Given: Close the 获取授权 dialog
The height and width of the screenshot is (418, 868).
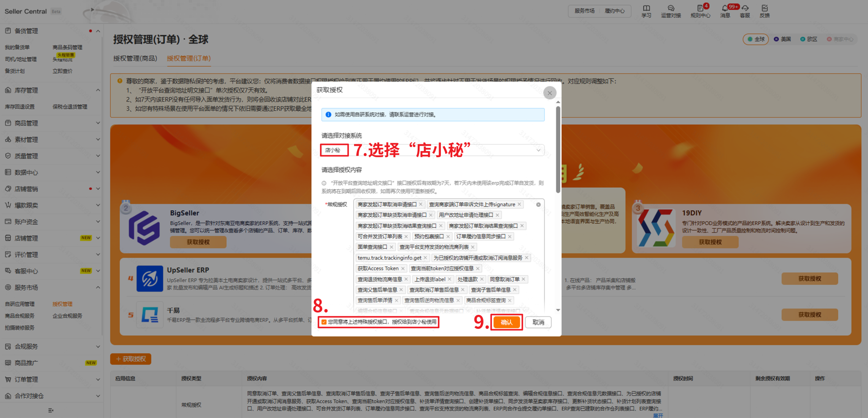Looking at the screenshot, I should (550, 93).
